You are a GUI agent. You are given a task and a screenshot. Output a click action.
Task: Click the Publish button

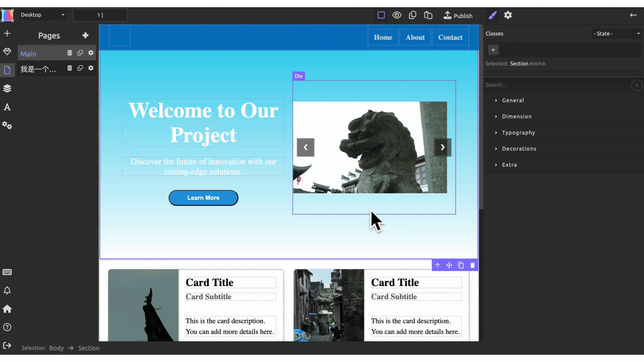458,15
